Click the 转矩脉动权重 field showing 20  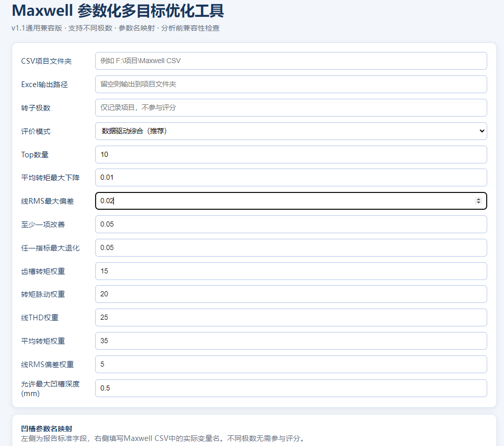click(x=291, y=294)
